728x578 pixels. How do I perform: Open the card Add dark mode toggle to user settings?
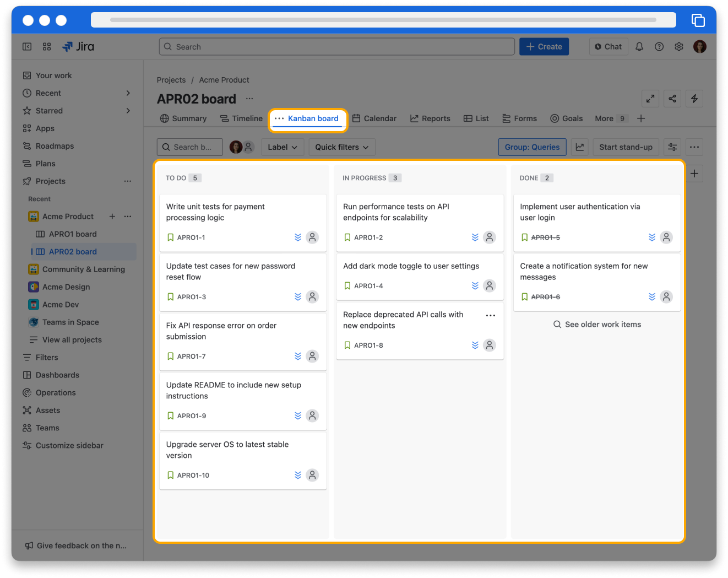click(420, 277)
